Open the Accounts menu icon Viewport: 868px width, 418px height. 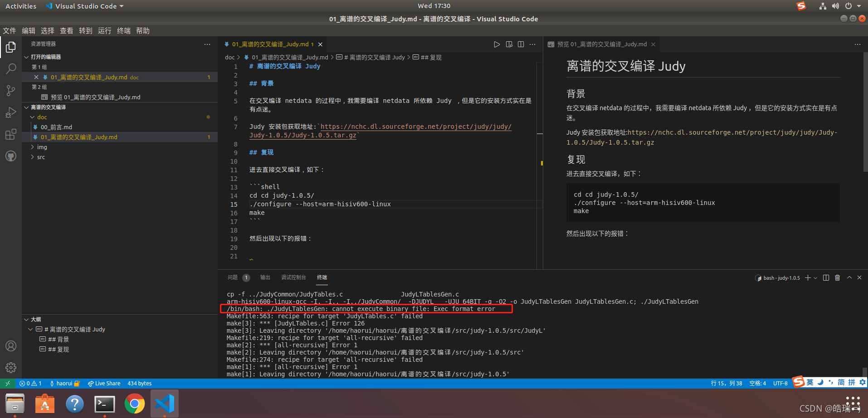11,346
